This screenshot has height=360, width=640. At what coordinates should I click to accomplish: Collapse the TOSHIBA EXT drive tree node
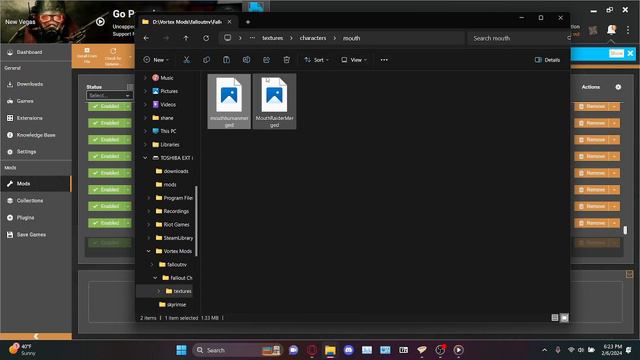point(145,158)
